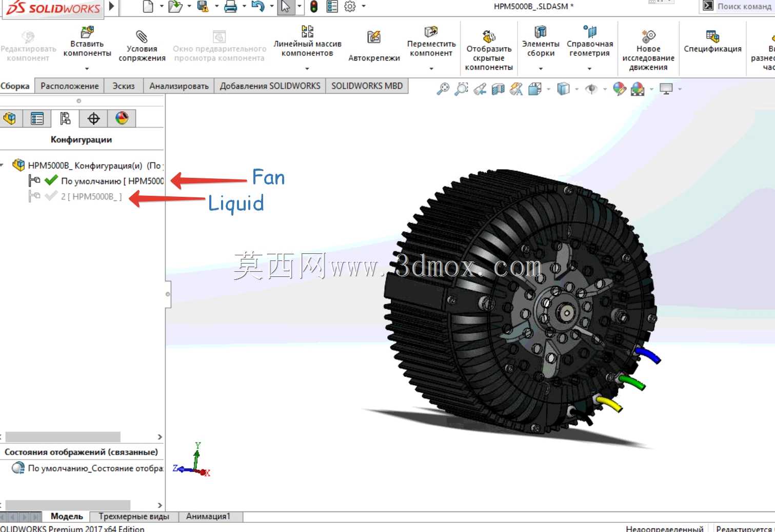The width and height of the screenshot is (775, 532).
Task: Open the Options gear icon
Action: [350, 7]
